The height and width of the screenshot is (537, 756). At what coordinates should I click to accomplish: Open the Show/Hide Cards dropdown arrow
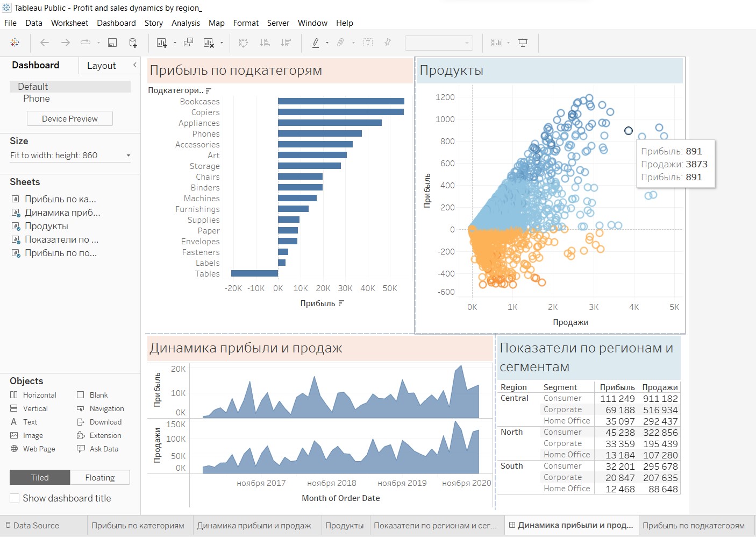508,43
